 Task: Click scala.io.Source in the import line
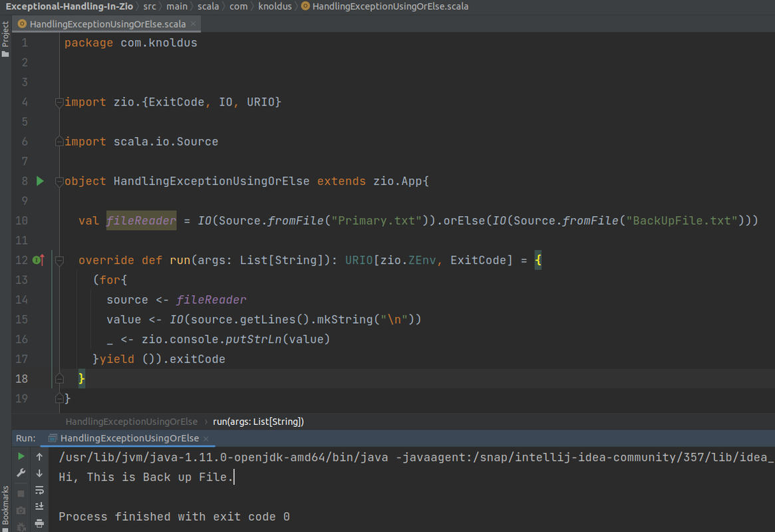pos(166,142)
